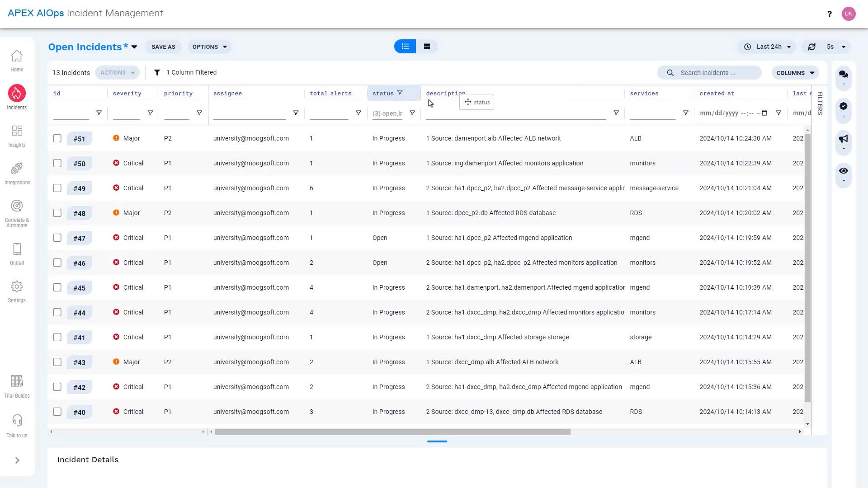The width and height of the screenshot is (868, 488).
Task: Click the refresh icon
Action: coord(812,47)
